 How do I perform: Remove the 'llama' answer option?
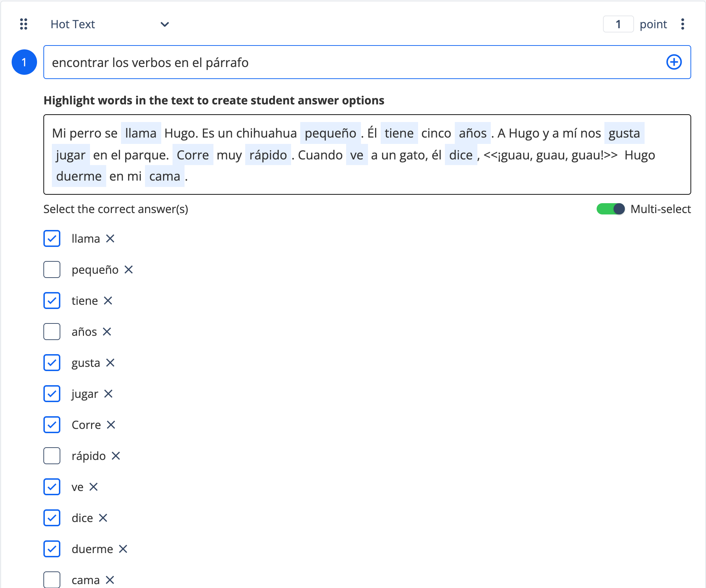pyautogui.click(x=110, y=239)
